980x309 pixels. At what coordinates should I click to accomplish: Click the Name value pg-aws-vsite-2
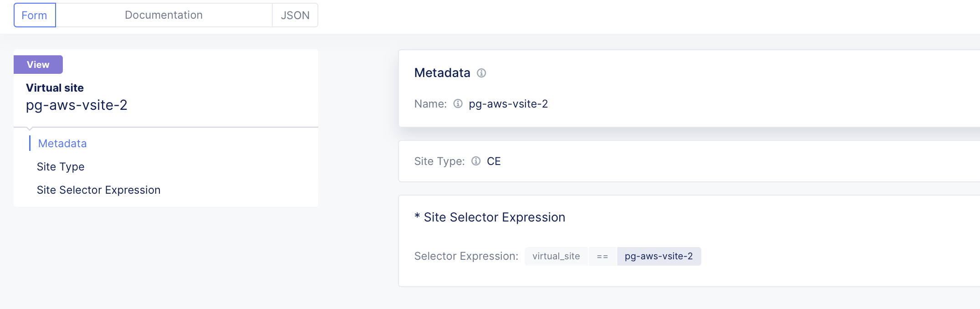(x=509, y=103)
